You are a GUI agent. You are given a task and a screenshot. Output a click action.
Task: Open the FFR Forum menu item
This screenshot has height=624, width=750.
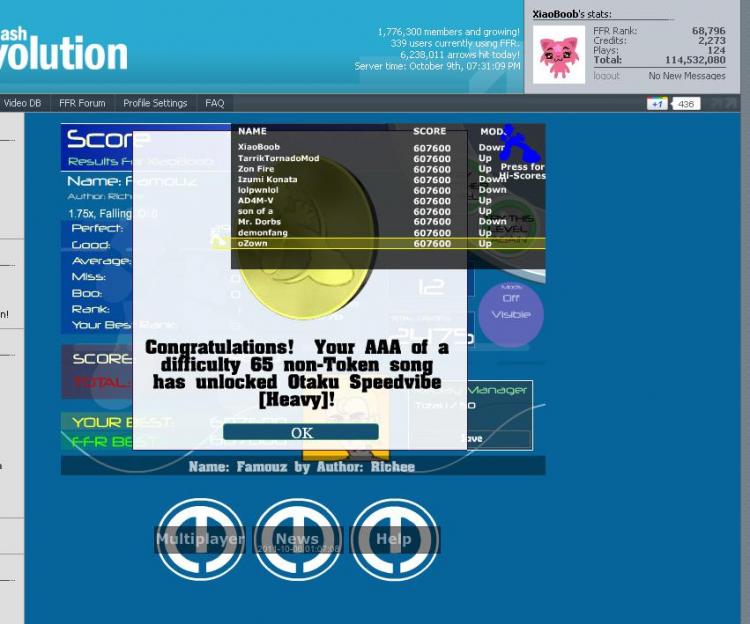tap(82, 103)
